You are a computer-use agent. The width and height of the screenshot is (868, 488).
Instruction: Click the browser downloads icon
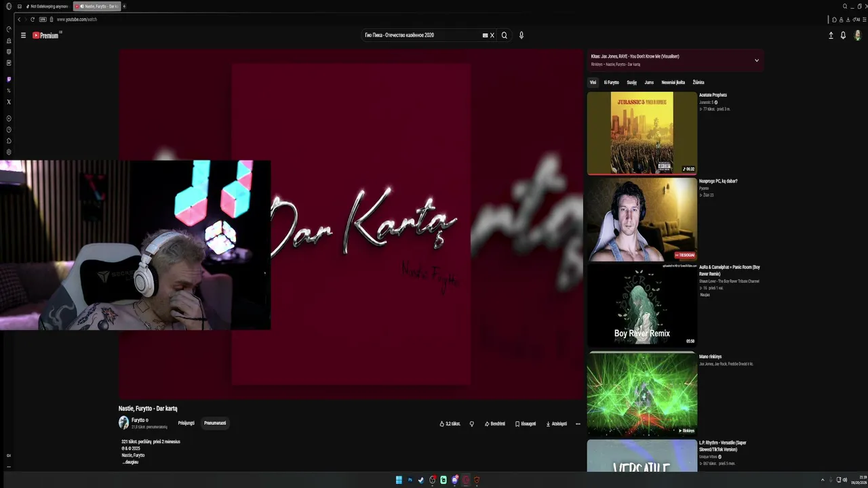(848, 20)
